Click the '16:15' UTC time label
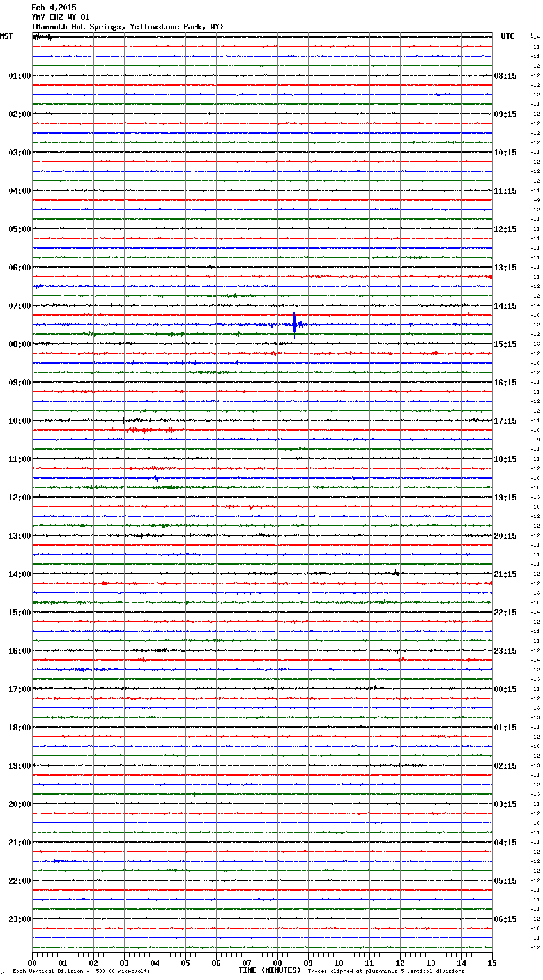This screenshot has width=543, height=980. point(505,383)
